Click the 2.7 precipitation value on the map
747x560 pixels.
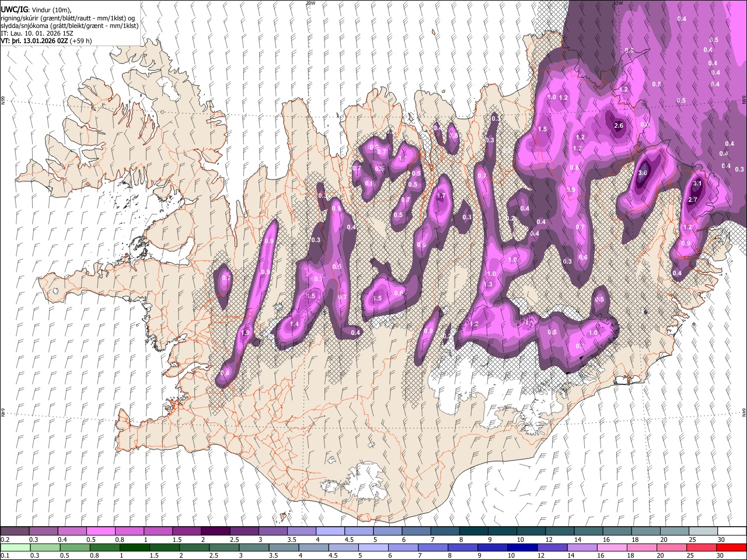[x=693, y=199]
